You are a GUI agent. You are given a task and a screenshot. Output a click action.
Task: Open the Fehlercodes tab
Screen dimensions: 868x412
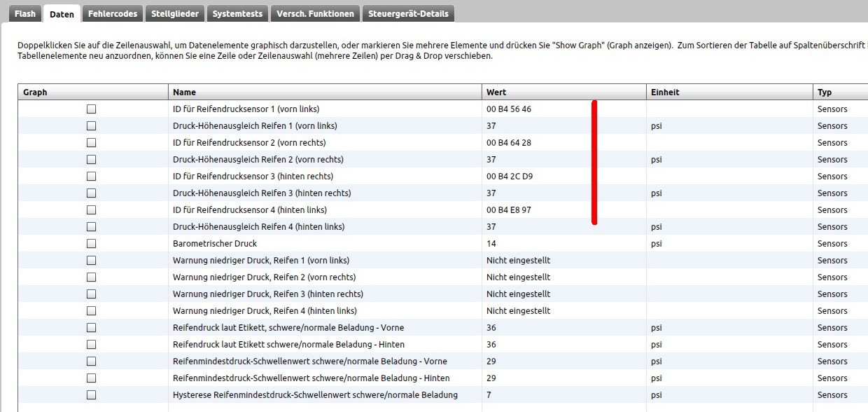pos(112,14)
